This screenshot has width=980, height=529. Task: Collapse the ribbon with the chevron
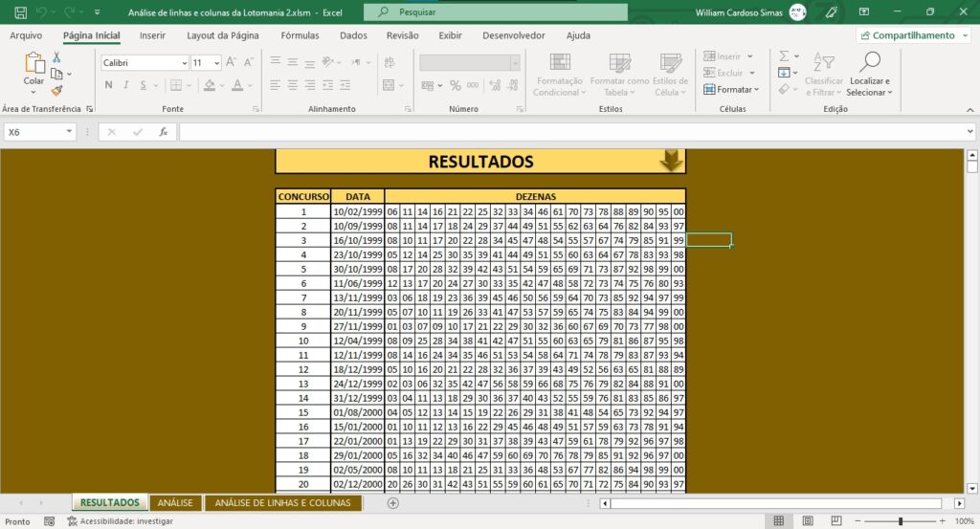(x=970, y=109)
